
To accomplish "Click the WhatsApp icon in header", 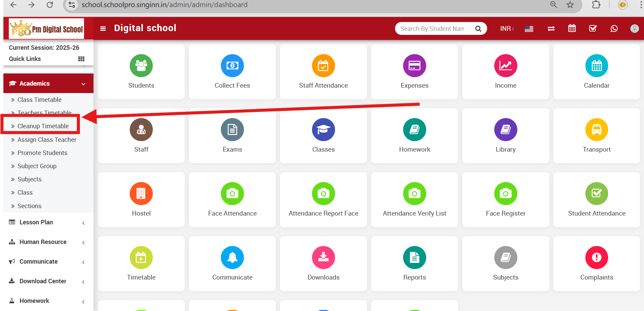I will pyautogui.click(x=614, y=28).
